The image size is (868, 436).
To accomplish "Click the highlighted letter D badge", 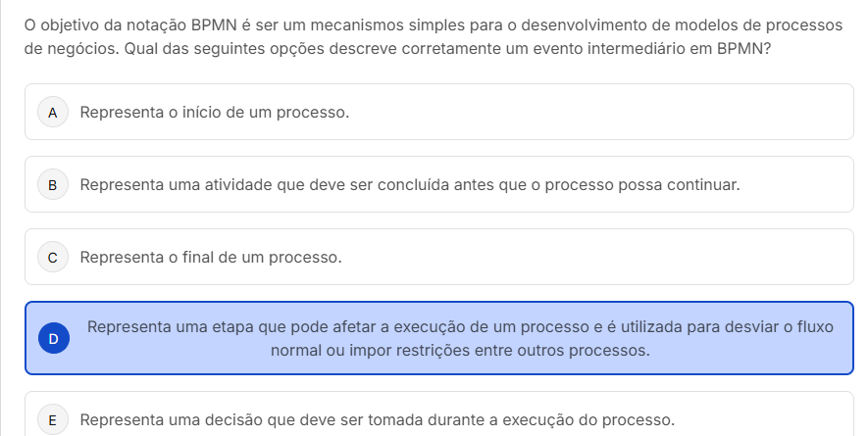I will point(53,338).
